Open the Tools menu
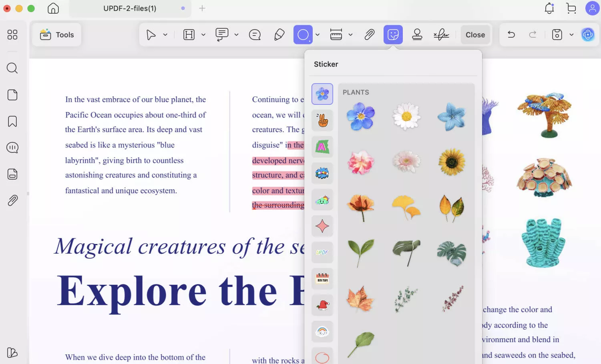 56,34
